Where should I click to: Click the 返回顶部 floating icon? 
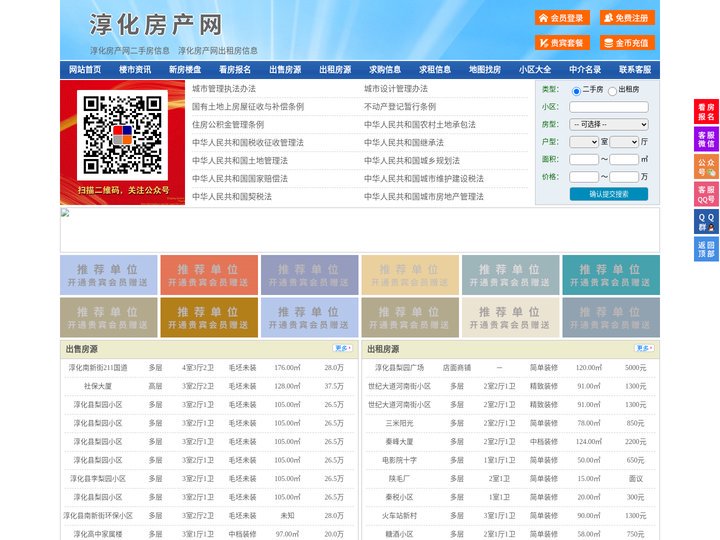(706, 249)
